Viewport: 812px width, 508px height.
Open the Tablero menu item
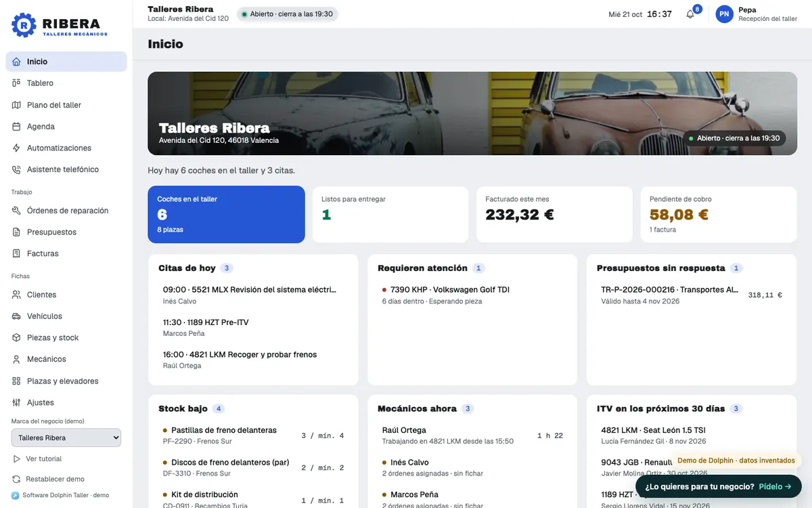(66, 83)
